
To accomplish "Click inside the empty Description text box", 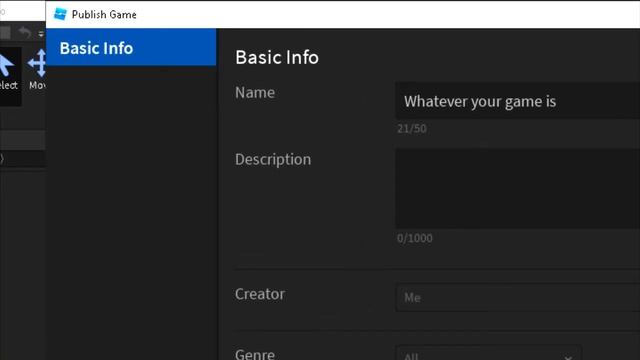I will [x=518, y=188].
